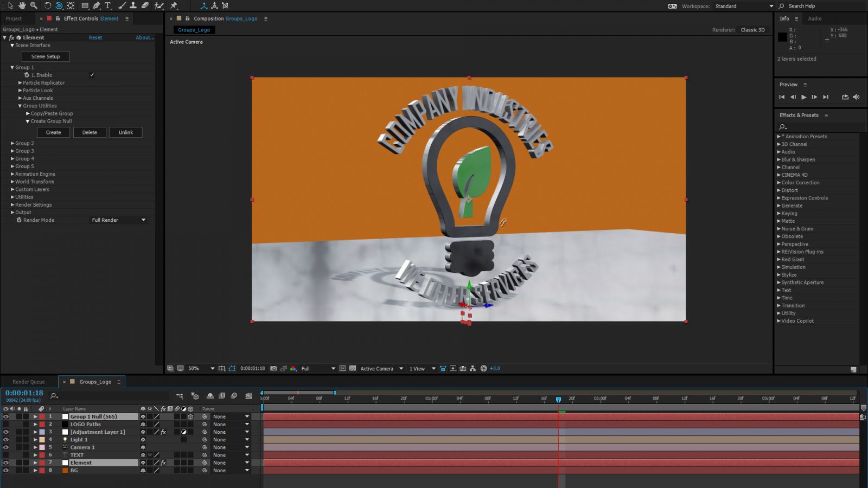Take a snapshot of the composition viewer

(274, 368)
